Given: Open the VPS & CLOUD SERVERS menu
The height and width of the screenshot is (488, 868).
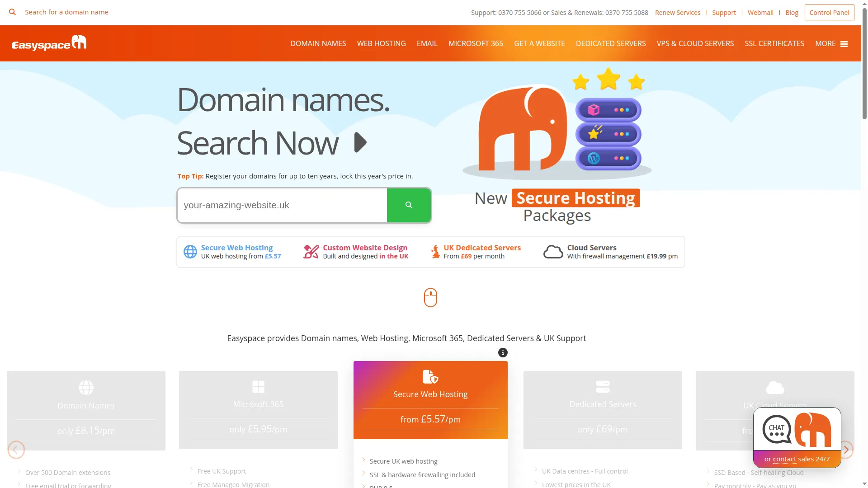Looking at the screenshot, I should point(695,43).
